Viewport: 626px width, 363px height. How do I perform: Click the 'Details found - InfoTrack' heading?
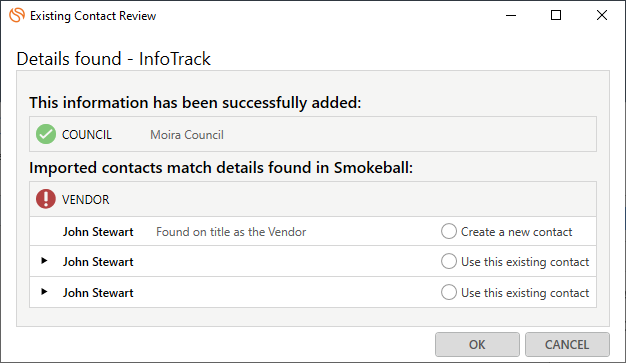point(113,59)
